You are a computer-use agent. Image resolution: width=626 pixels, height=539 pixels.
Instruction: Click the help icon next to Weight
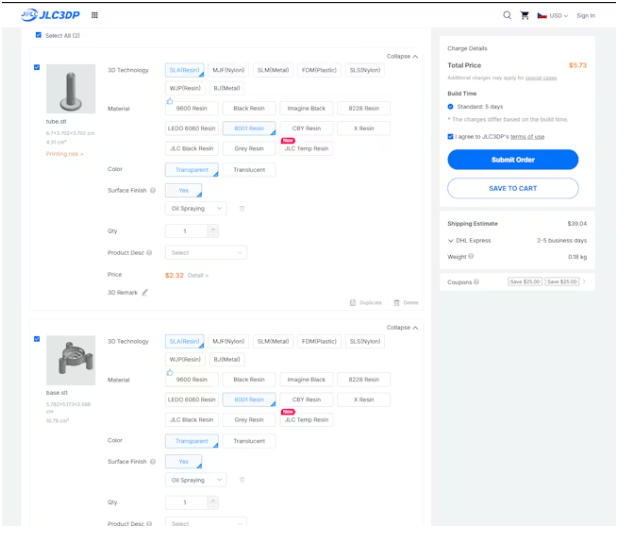[471, 257]
